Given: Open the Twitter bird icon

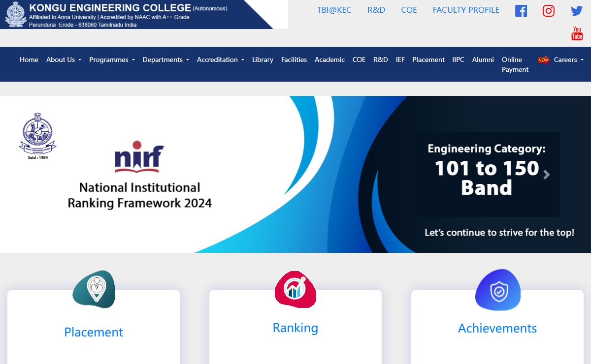Looking at the screenshot, I should tap(577, 11).
